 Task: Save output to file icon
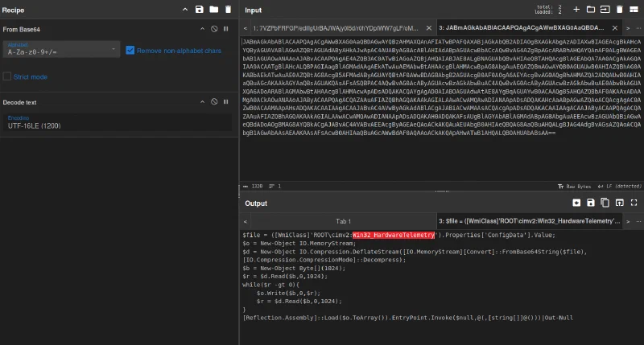click(591, 202)
